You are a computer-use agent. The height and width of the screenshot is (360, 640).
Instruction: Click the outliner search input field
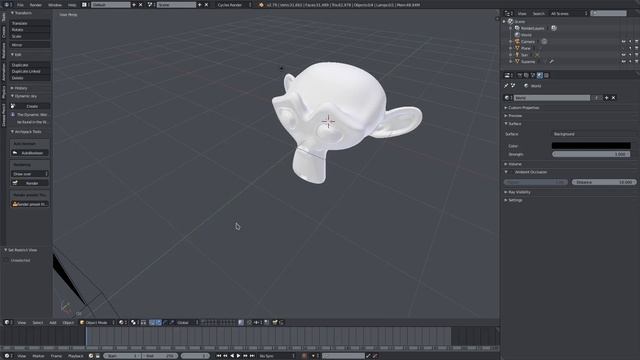[x=608, y=13]
